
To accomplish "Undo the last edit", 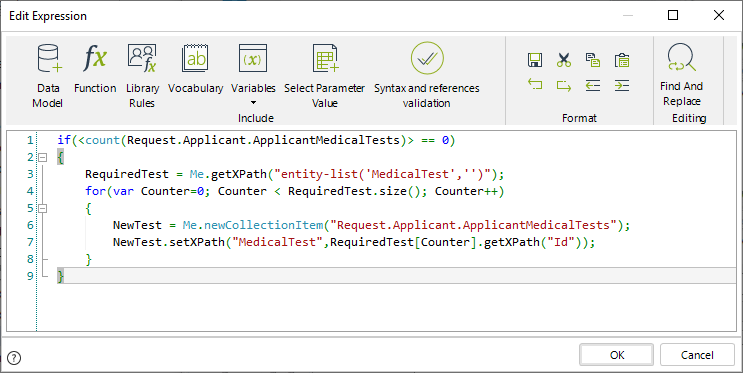I will [535, 85].
